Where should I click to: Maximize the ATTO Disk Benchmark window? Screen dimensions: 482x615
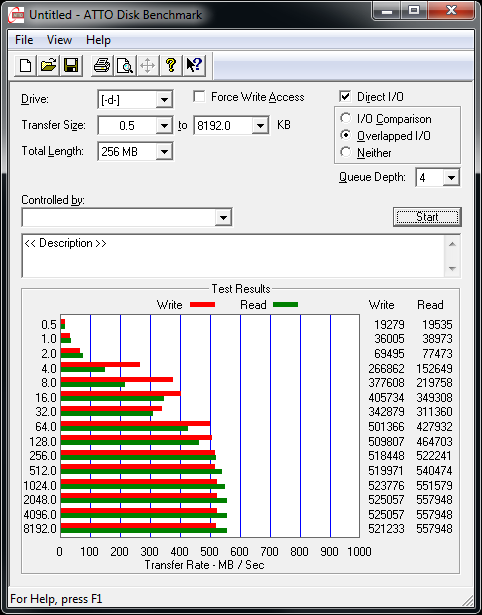coord(414,11)
